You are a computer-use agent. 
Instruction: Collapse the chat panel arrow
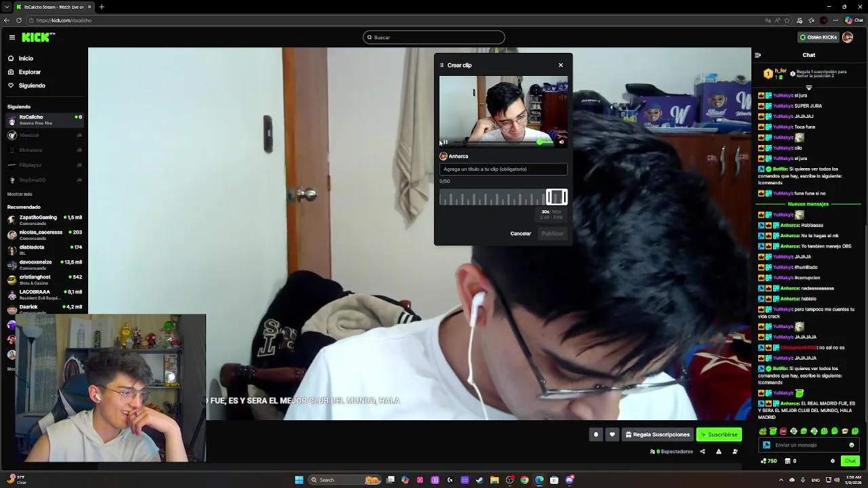(x=758, y=55)
